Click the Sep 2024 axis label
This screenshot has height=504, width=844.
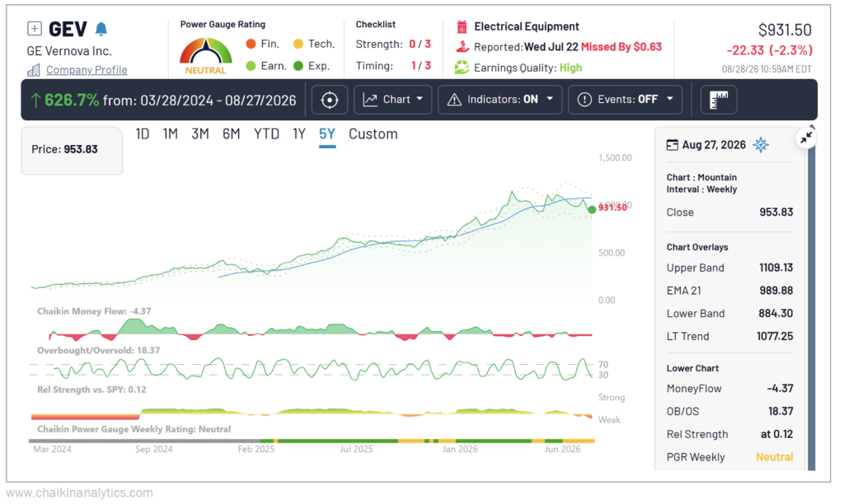(x=154, y=449)
